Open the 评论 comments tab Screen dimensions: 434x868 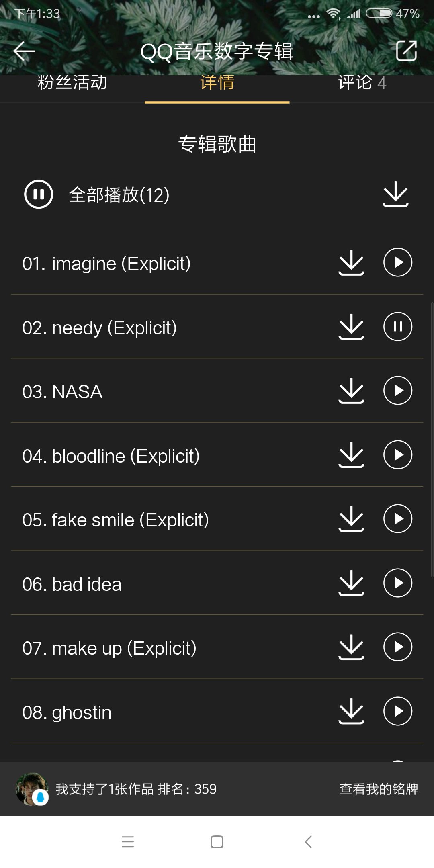[362, 84]
